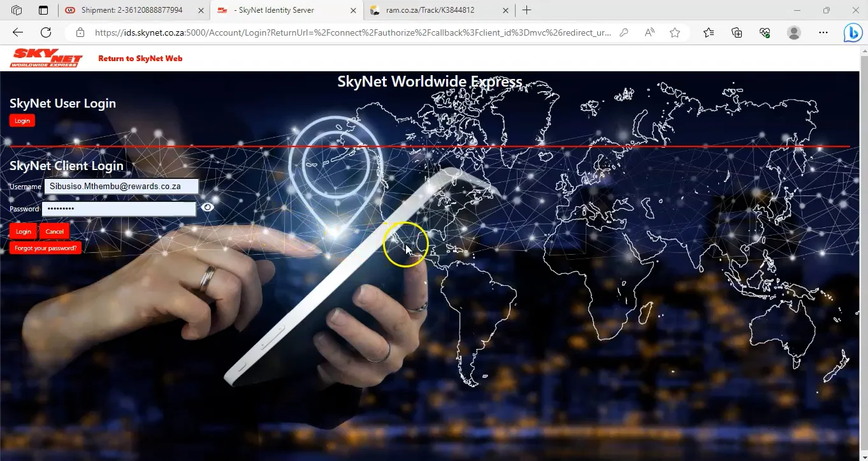Image resolution: width=868 pixels, height=461 pixels.
Task: Open the Edge workspaces icon
Action: pos(17,10)
